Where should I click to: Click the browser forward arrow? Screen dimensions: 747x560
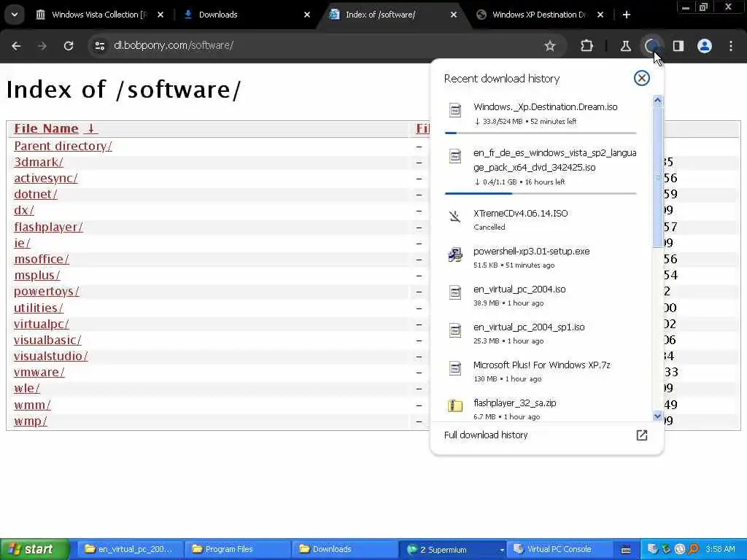(x=42, y=46)
